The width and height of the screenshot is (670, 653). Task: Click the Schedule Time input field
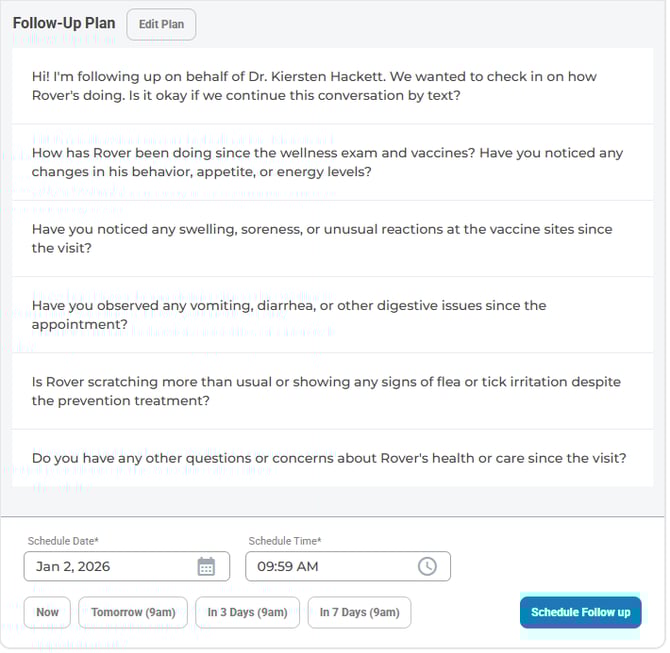(330, 567)
